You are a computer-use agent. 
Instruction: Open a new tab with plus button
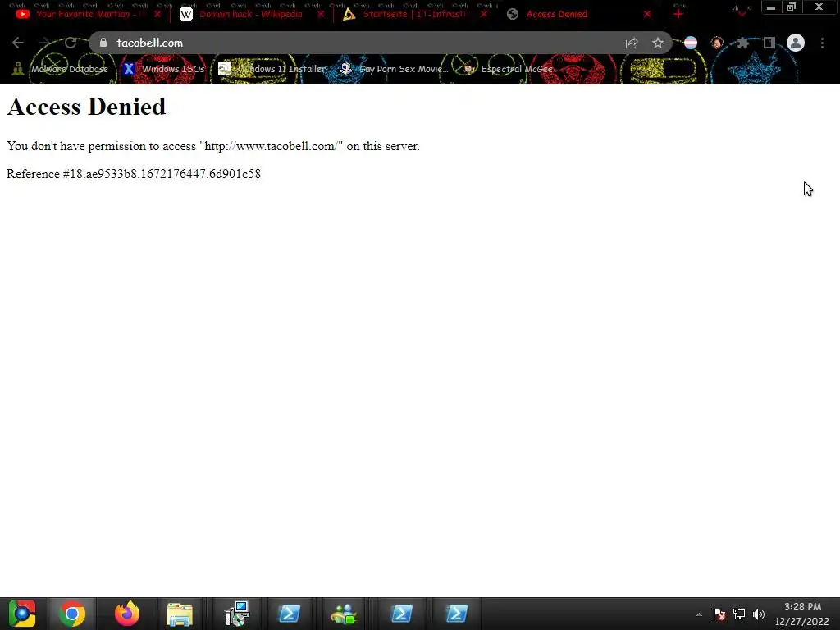tap(678, 14)
